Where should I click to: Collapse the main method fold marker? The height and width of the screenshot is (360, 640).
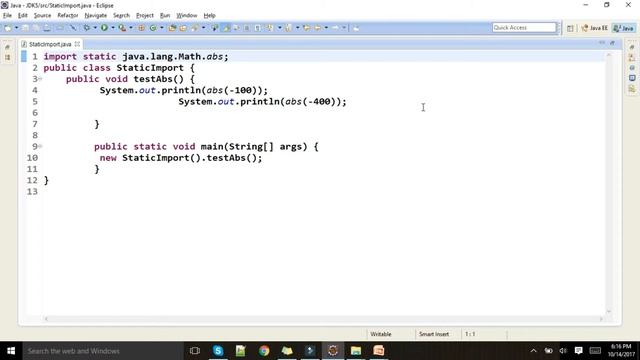(x=40, y=146)
